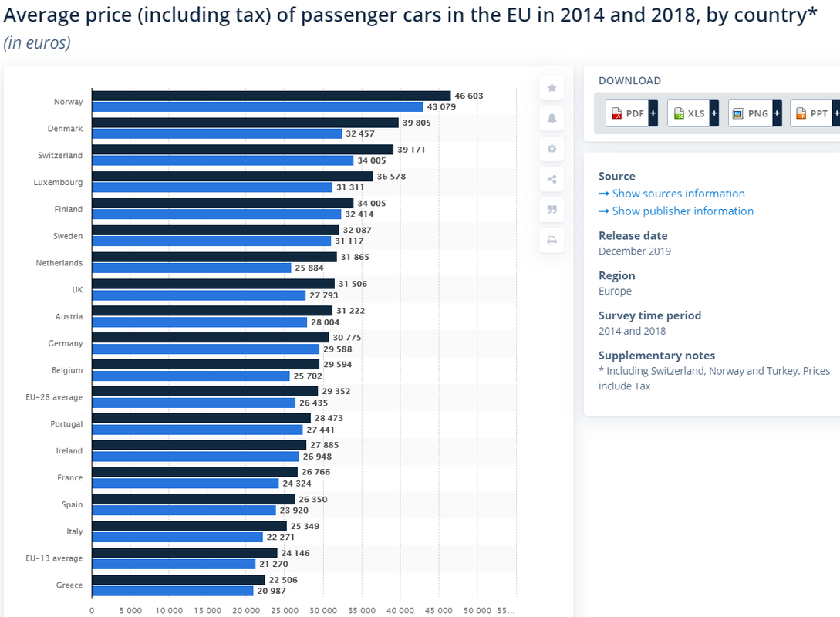Select Netherlands blue bar 25 884
This screenshot has width=840, height=617.
192,268
